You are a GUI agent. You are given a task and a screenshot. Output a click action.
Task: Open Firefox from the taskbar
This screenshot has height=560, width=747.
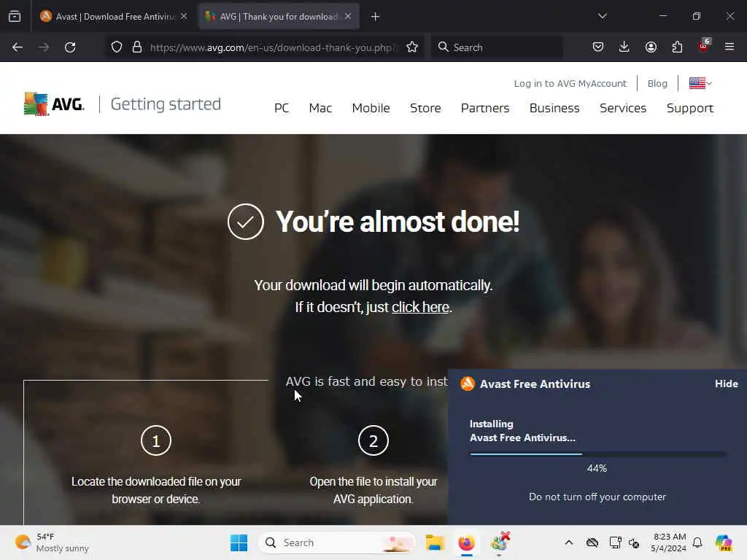coord(466,542)
